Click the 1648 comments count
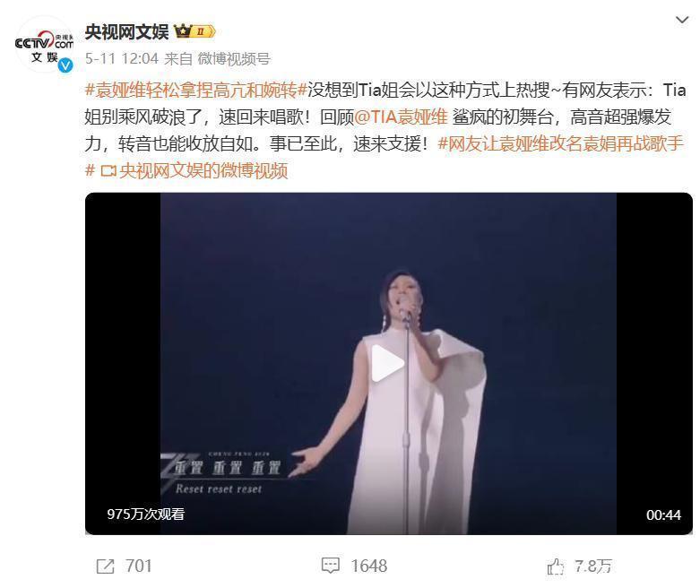Screen dimensions: 700x588 (x=368, y=566)
